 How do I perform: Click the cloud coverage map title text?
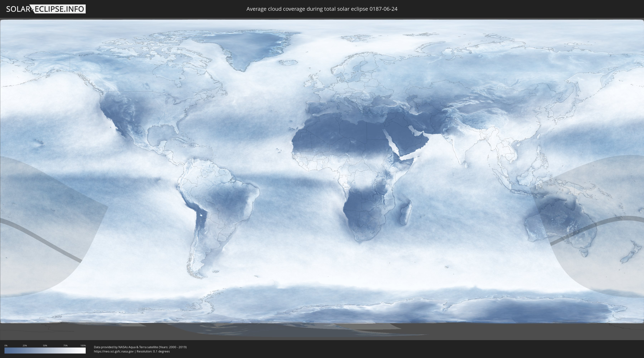coord(322,9)
